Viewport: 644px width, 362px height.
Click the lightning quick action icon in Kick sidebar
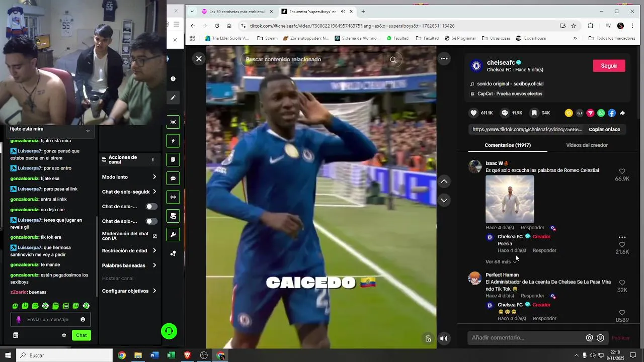(x=173, y=141)
